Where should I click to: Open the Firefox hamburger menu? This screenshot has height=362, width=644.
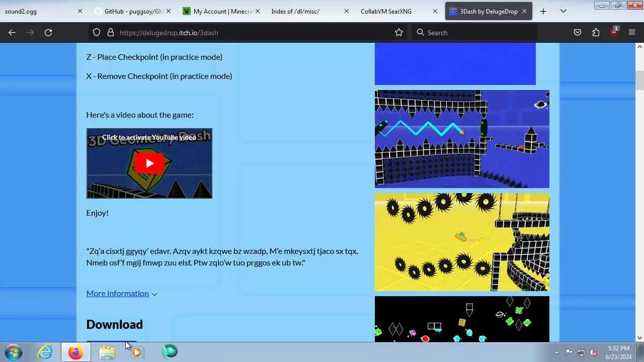(632, 32)
